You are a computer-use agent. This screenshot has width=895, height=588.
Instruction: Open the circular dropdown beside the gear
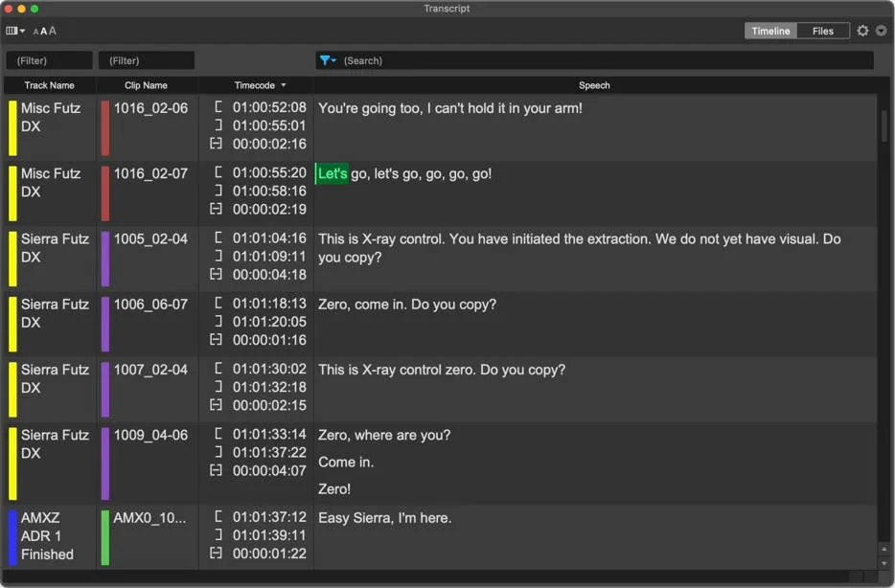(x=883, y=30)
